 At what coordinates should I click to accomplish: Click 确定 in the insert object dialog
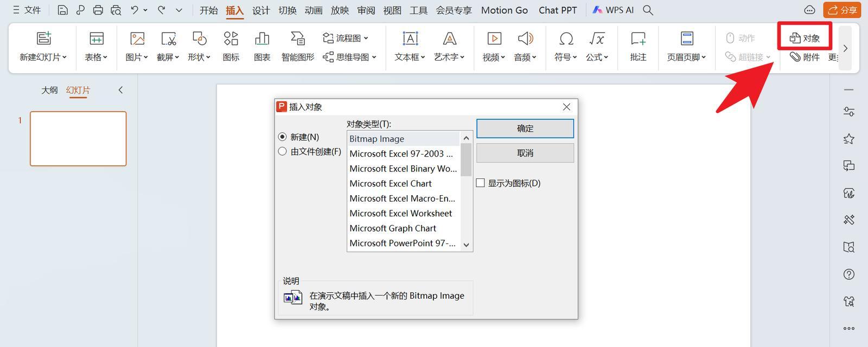525,128
